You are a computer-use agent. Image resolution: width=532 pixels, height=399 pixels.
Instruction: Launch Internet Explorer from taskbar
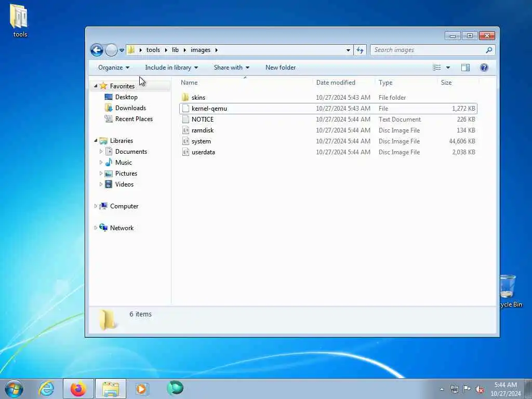click(46, 389)
